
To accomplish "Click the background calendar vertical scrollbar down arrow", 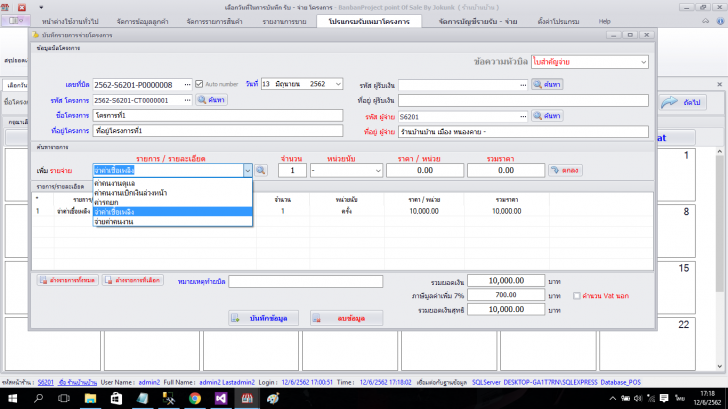I will (x=720, y=366).
